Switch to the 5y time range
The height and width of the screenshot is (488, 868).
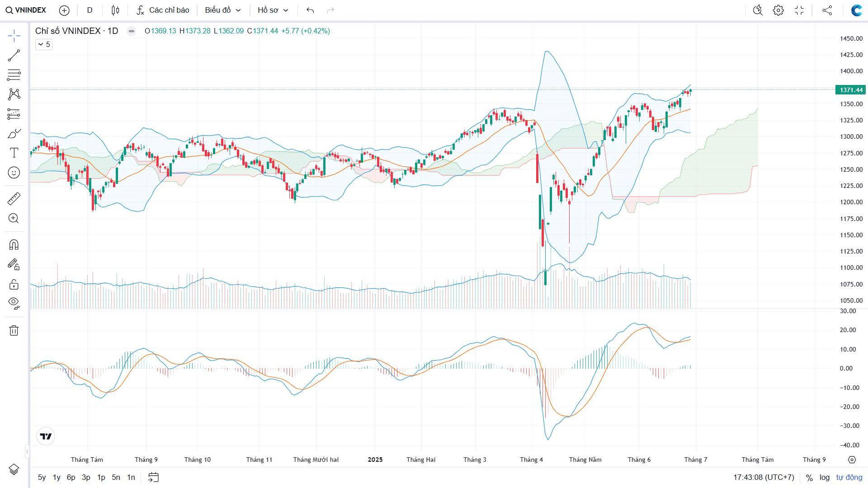click(42, 477)
